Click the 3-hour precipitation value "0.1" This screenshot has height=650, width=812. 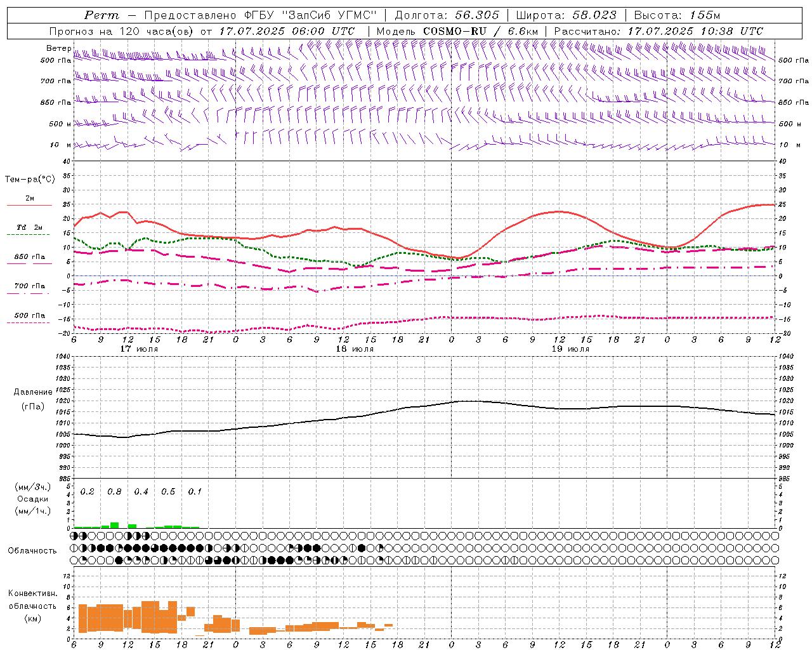195,492
